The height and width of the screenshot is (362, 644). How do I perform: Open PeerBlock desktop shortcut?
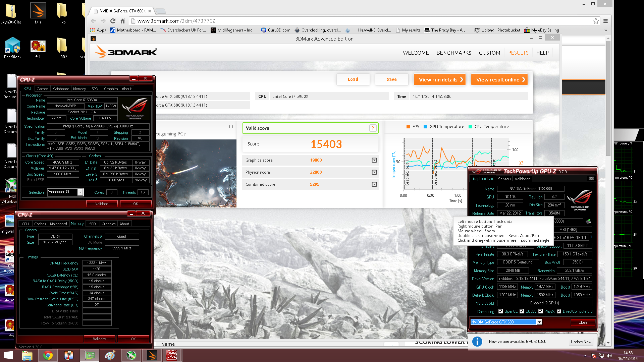(x=12, y=48)
